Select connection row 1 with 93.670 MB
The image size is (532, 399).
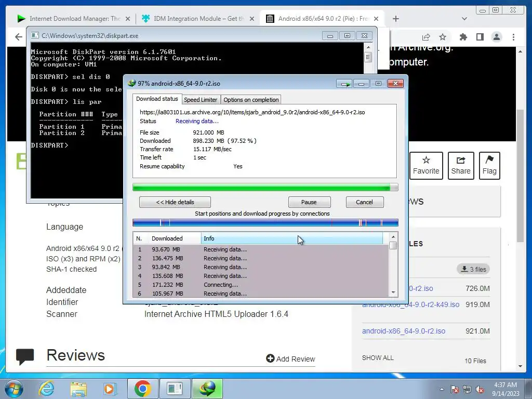(x=261, y=249)
